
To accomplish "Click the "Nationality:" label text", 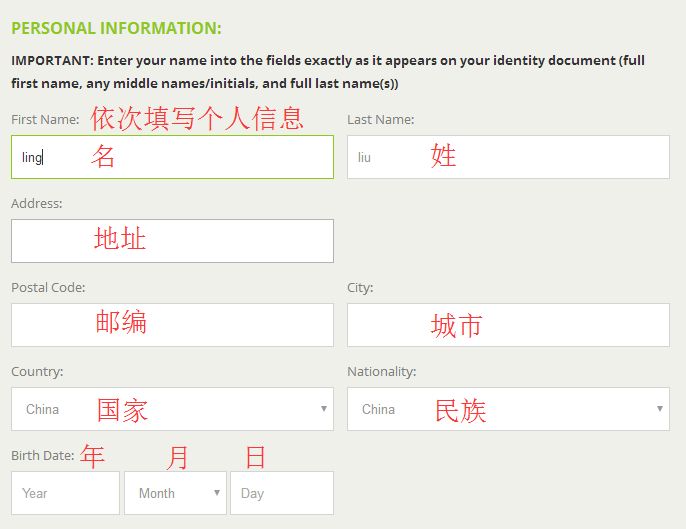I will 381,371.
